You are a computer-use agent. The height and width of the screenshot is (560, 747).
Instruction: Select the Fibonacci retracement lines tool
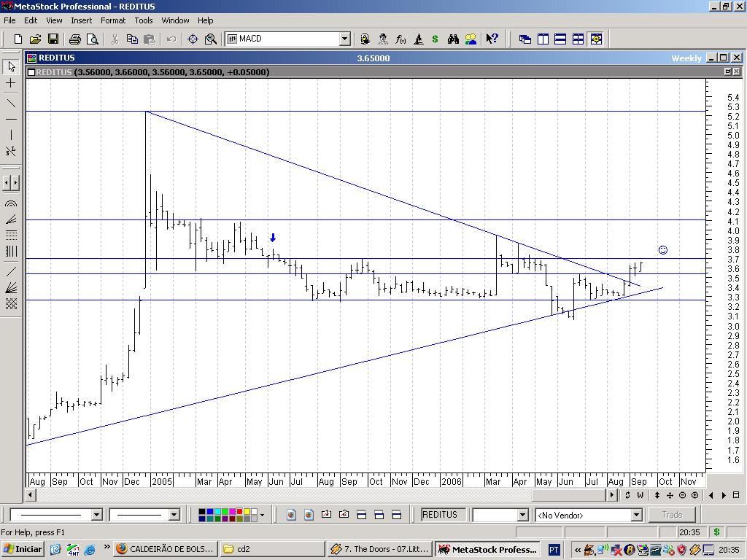pos(11,236)
